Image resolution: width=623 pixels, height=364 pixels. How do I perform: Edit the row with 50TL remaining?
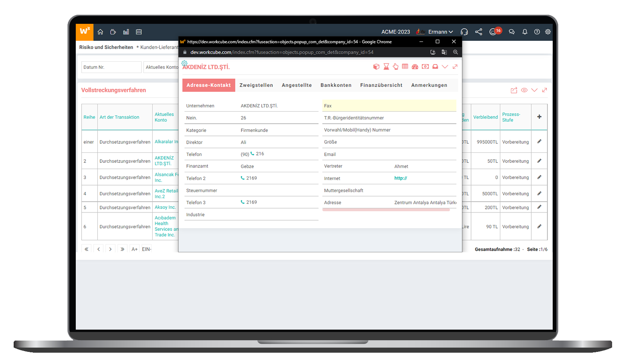pos(539,161)
